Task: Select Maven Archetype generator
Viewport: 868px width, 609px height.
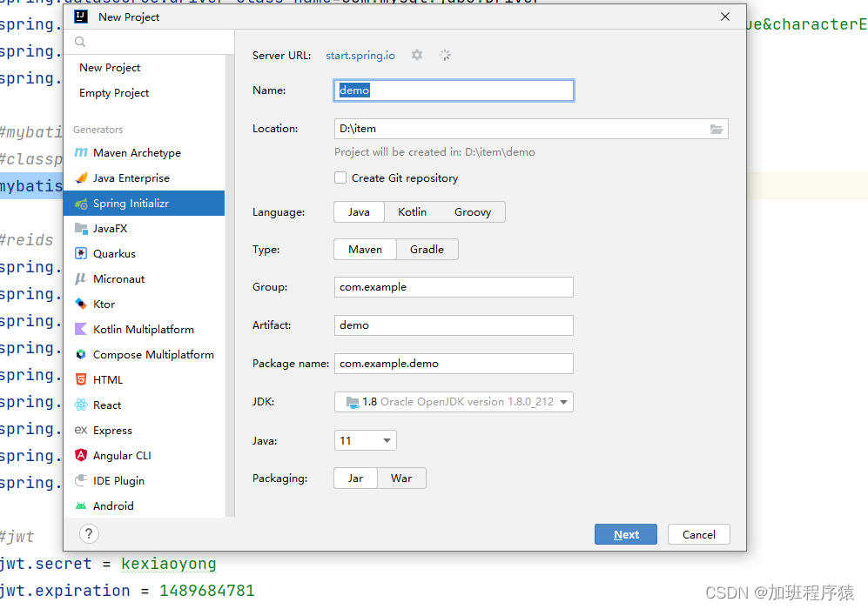Action: 144,152
